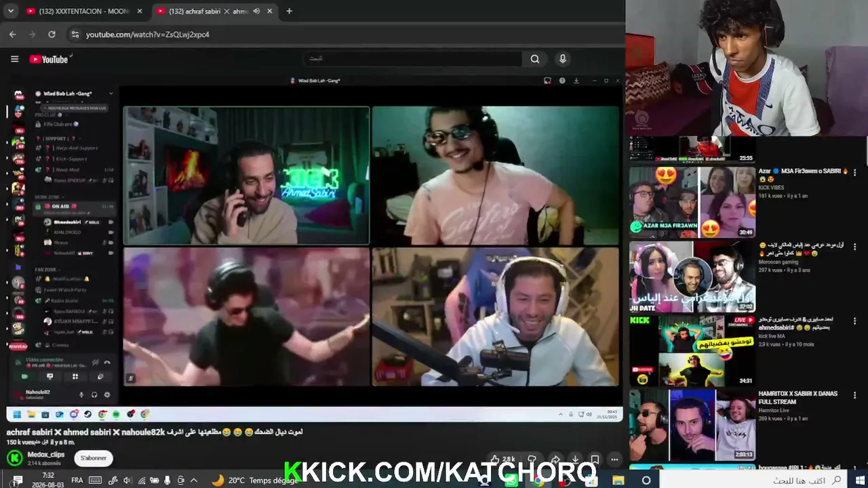
Task: Focus the youtube.com address bar
Action: pos(346,34)
